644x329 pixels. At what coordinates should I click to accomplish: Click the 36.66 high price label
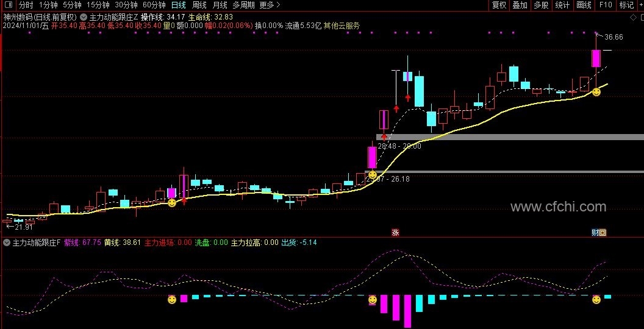(614, 37)
